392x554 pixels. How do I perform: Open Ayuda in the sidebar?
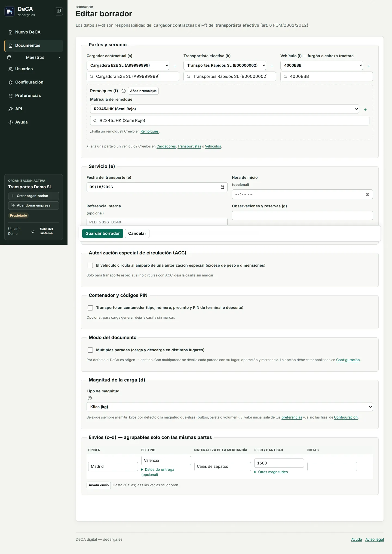(x=34, y=122)
